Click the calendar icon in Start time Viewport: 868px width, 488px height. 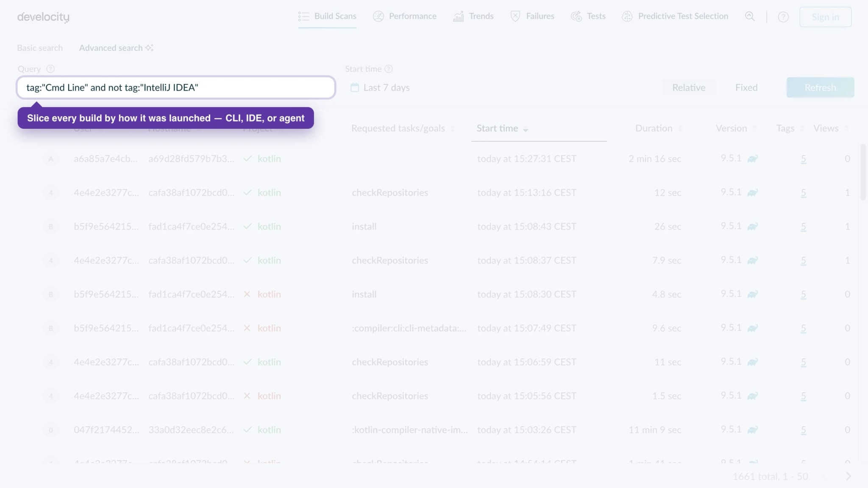tap(355, 88)
